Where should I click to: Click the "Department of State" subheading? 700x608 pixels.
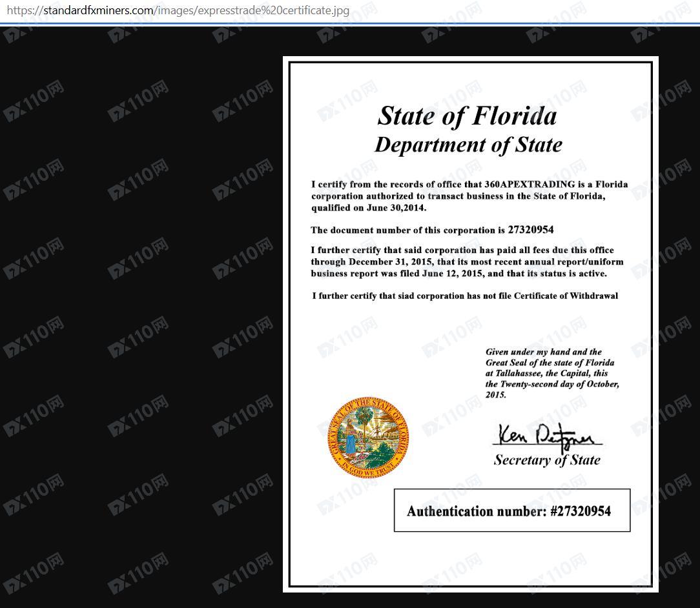[x=468, y=145]
